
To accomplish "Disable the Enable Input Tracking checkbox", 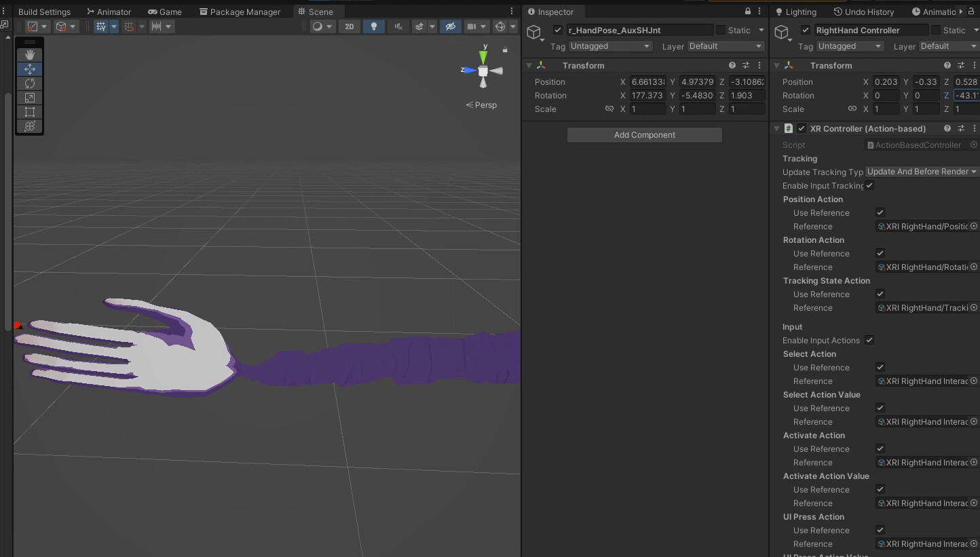I will [869, 185].
